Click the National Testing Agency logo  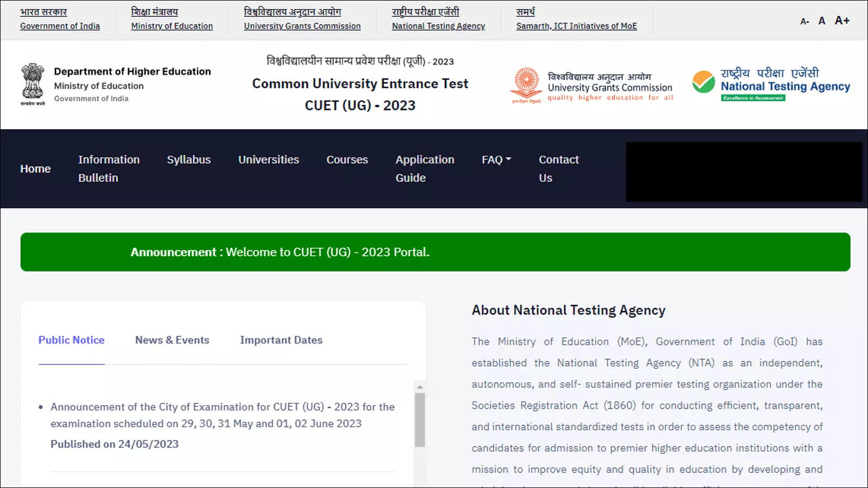coord(771,85)
